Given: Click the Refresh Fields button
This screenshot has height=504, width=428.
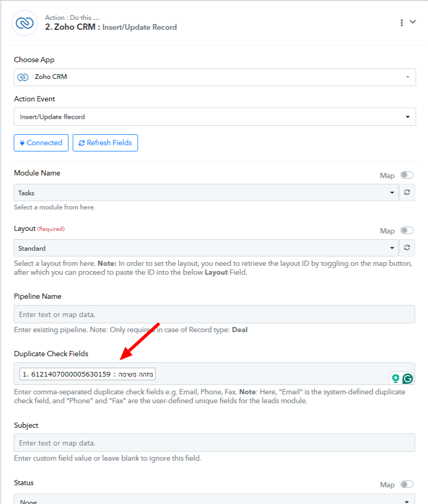Looking at the screenshot, I should pyautogui.click(x=105, y=143).
